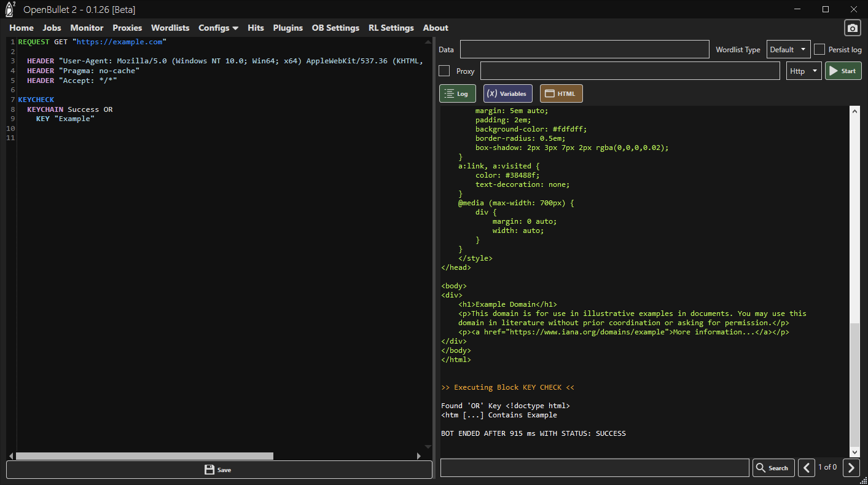
Task: Click 'Executing Block KEY CHECK' log line
Action: pos(508,387)
